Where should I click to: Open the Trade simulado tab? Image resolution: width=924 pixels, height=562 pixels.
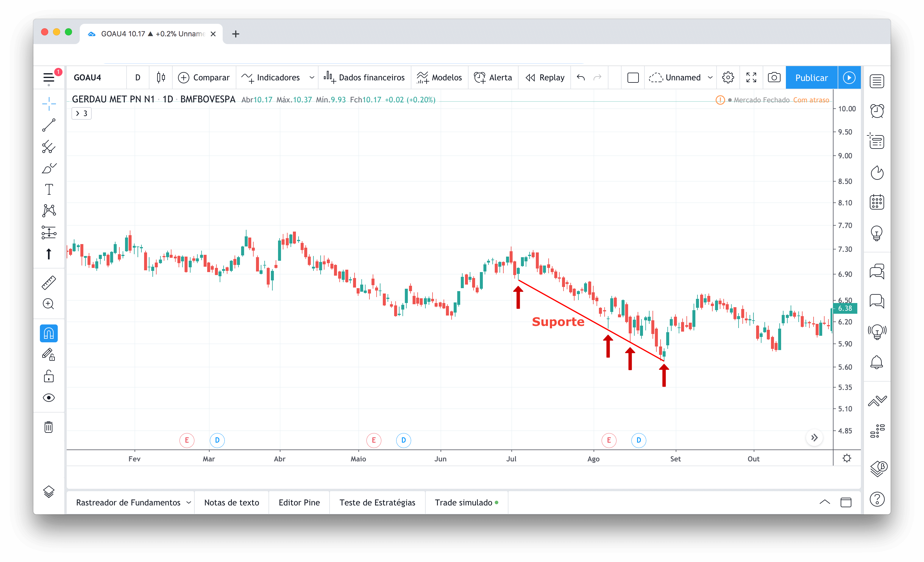pos(466,502)
